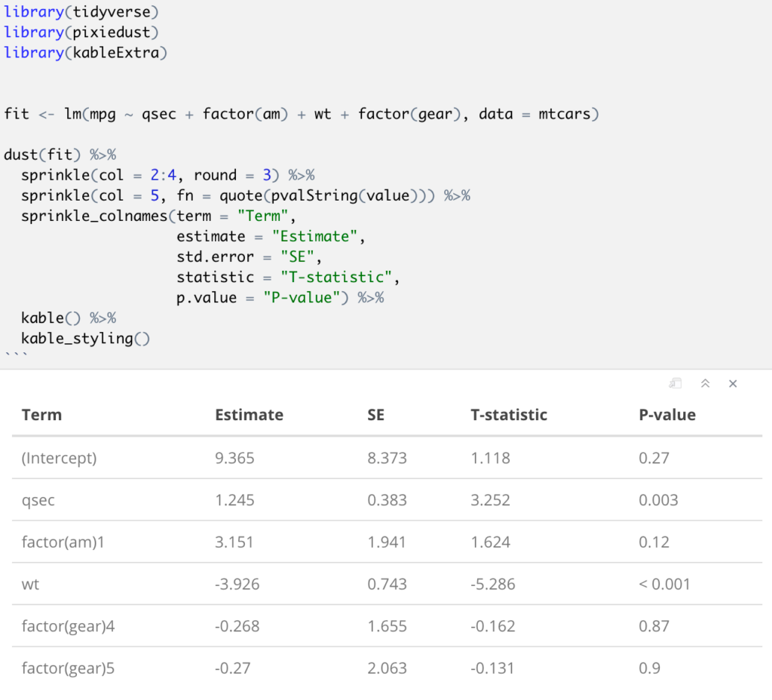Open chunk output in new window
Screen dimensions: 772x700
[x=675, y=383]
